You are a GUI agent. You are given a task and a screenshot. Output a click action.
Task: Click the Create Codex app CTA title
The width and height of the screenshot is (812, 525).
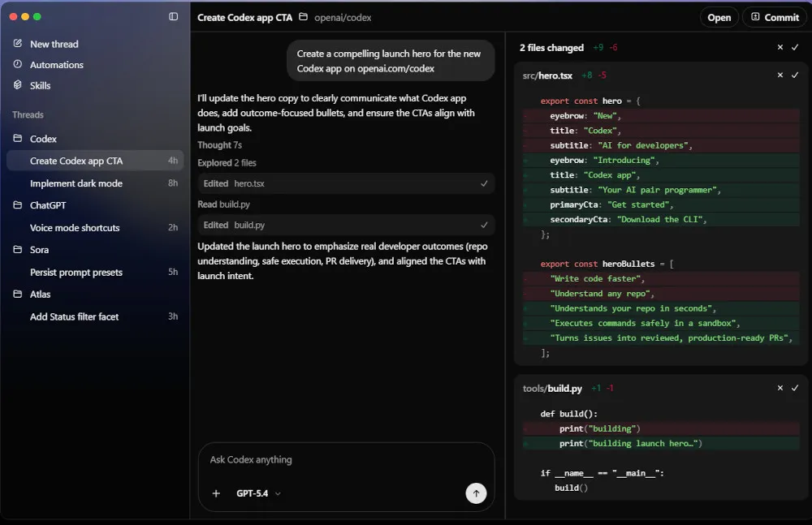[x=244, y=18]
